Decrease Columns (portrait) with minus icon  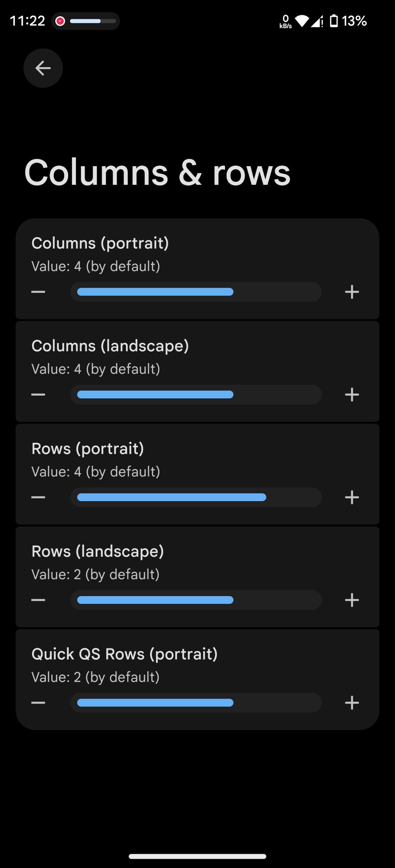coord(38,292)
